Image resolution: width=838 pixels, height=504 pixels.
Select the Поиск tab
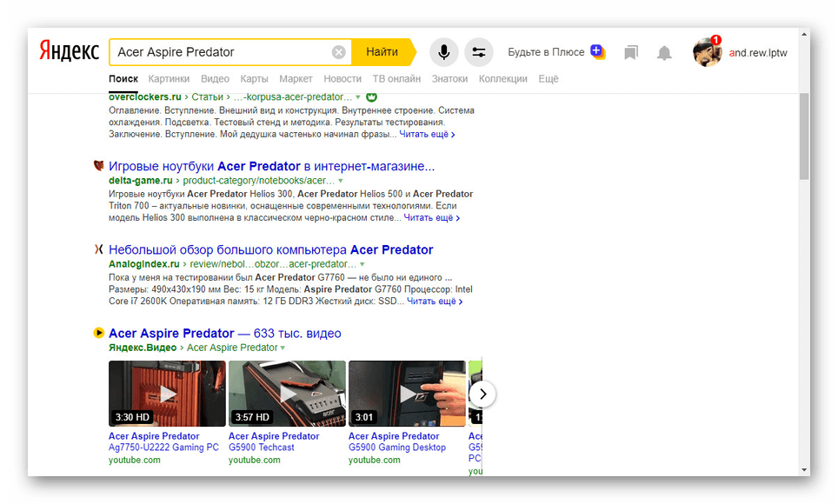pos(123,78)
